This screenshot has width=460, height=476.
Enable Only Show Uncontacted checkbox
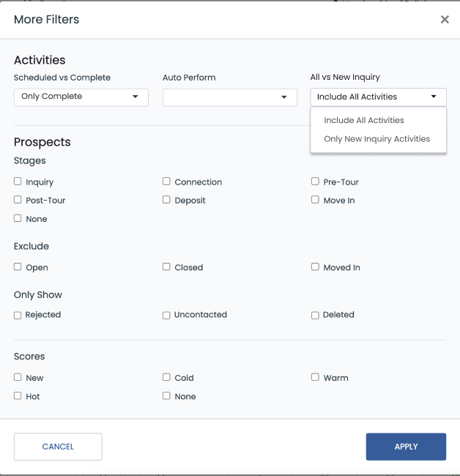[166, 316]
